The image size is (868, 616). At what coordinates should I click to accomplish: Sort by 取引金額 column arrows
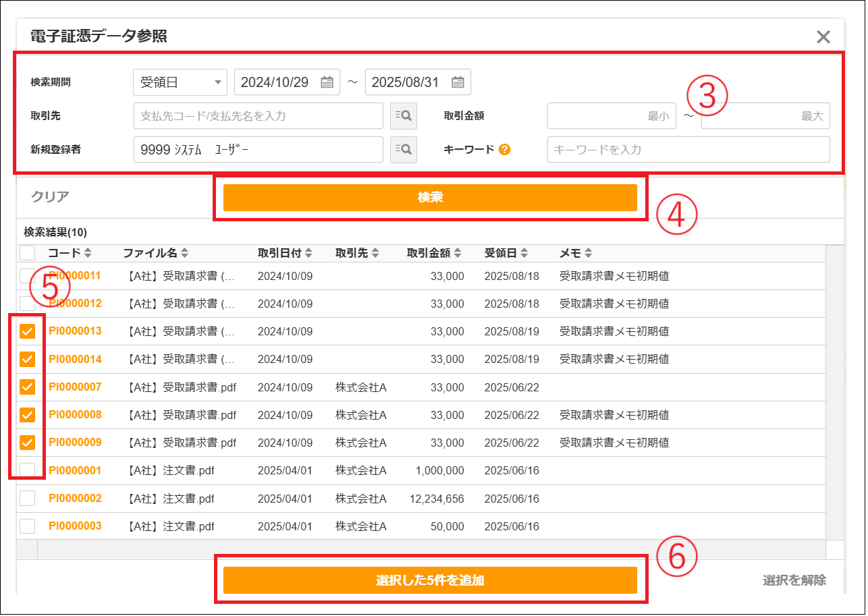pyautogui.click(x=458, y=253)
